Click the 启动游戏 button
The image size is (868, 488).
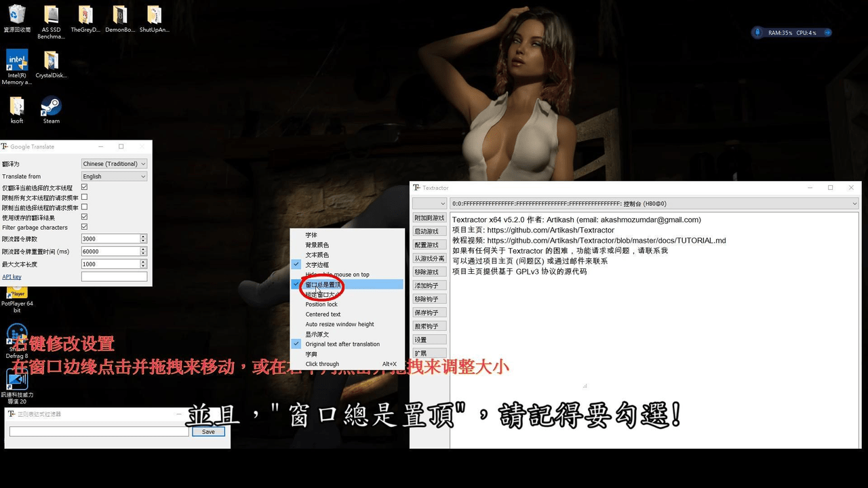[x=430, y=231]
